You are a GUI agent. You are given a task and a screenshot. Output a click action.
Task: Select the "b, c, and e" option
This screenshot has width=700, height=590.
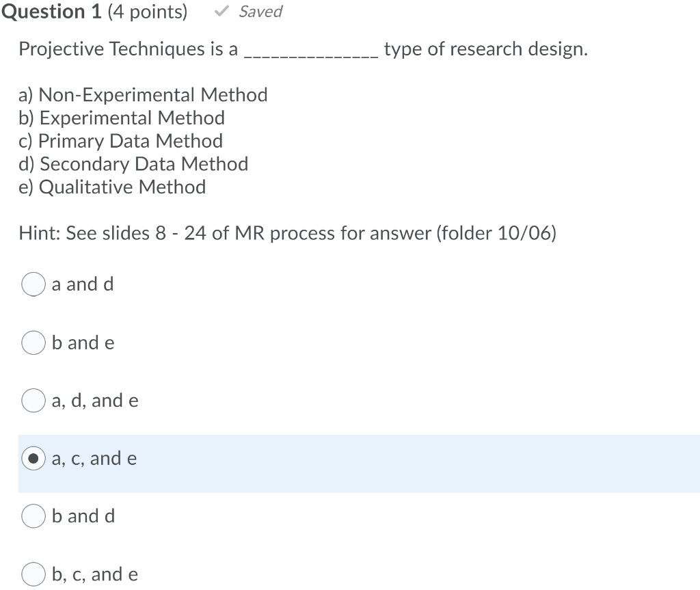[x=33, y=574]
